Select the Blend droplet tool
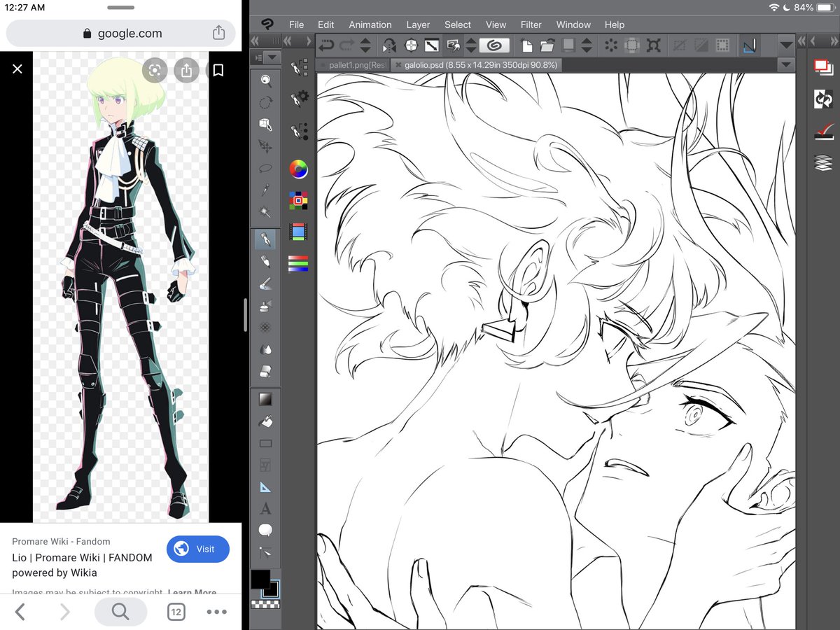 click(265, 349)
